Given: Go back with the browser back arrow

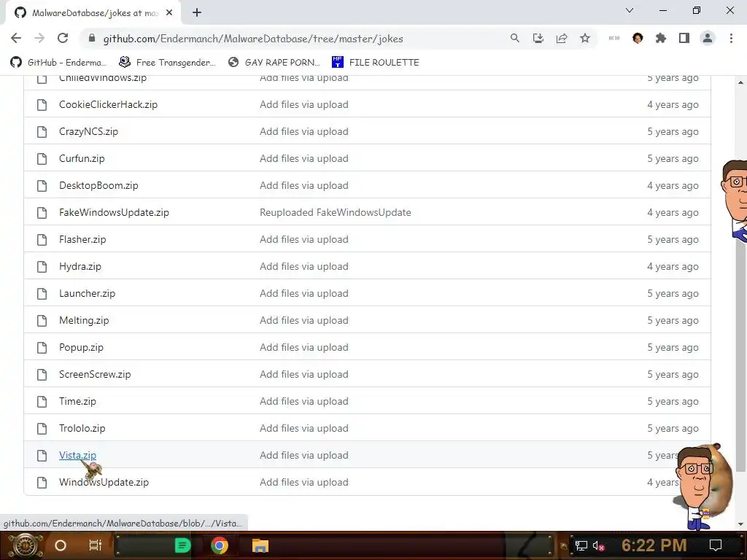Looking at the screenshot, I should coord(16,39).
